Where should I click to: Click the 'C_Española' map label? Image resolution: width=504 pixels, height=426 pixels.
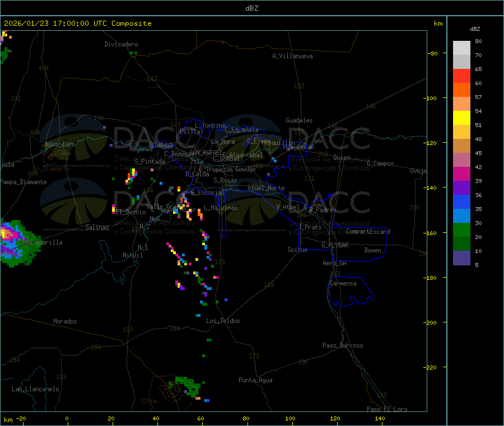tap(241, 130)
